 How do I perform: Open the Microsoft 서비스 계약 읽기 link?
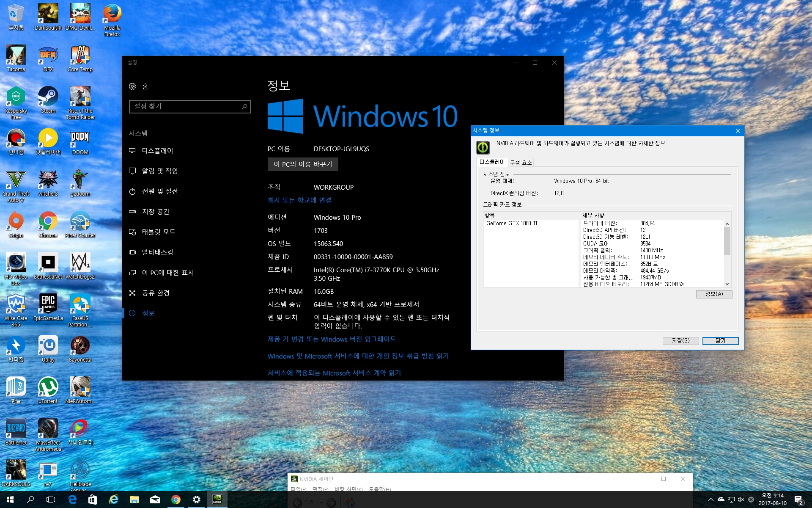coord(334,373)
